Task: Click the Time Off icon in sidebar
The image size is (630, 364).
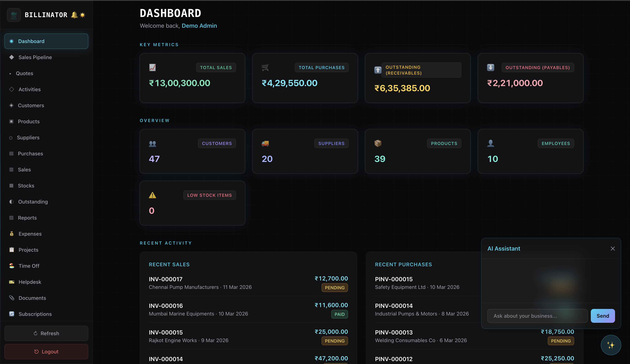Action: point(12,266)
